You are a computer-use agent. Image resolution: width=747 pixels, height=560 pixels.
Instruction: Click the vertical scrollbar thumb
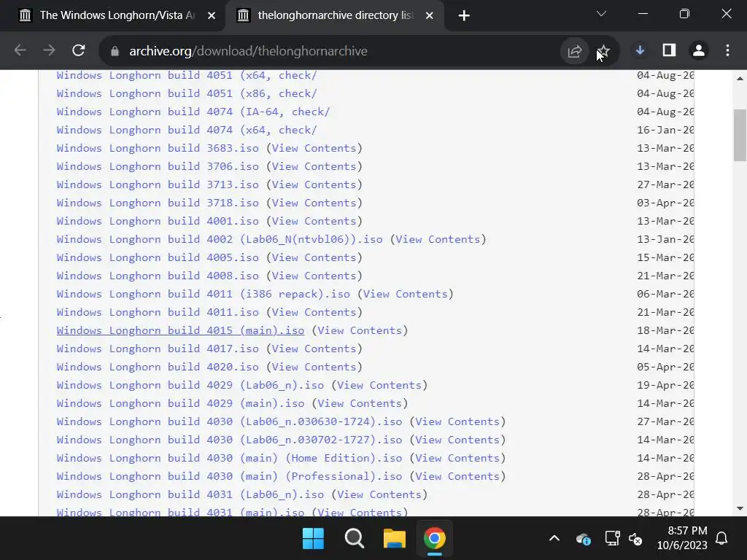(x=740, y=135)
